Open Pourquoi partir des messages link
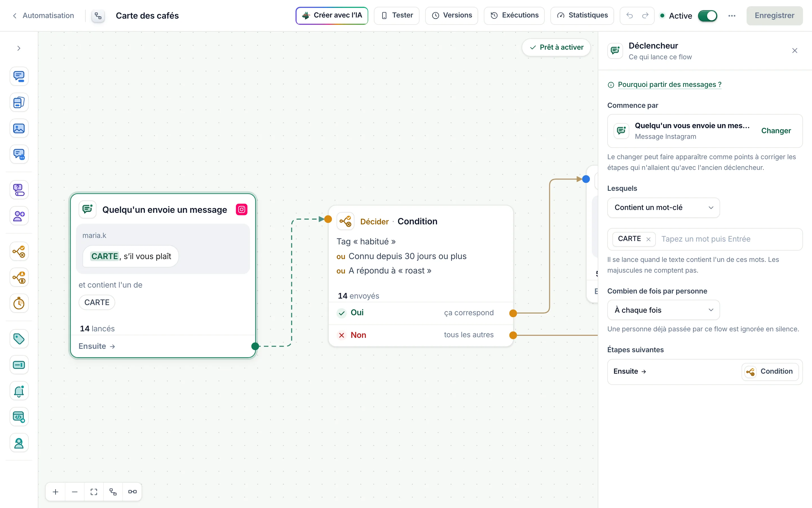This screenshot has width=812, height=508. tap(669, 85)
